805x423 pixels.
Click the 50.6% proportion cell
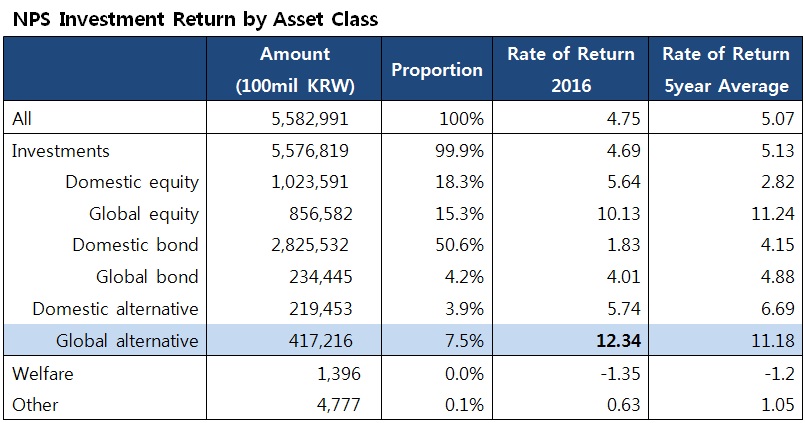(459, 245)
